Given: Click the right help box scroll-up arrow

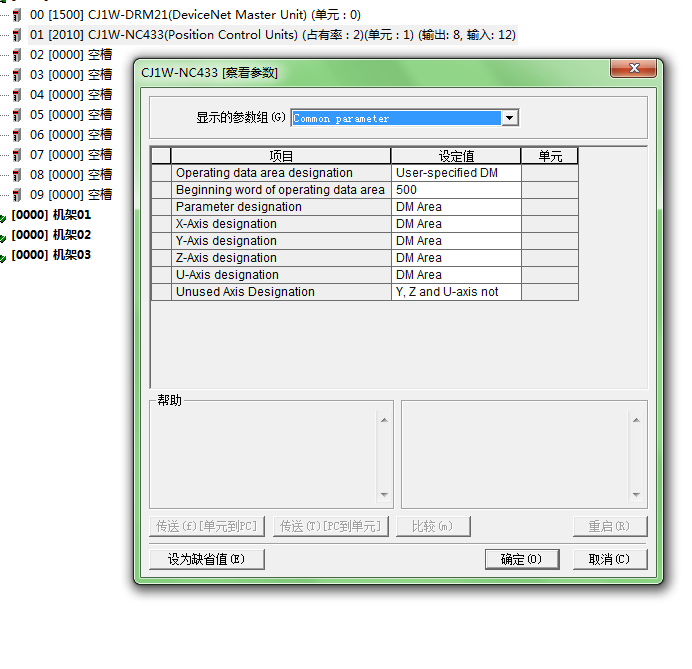Looking at the screenshot, I should point(635,420).
